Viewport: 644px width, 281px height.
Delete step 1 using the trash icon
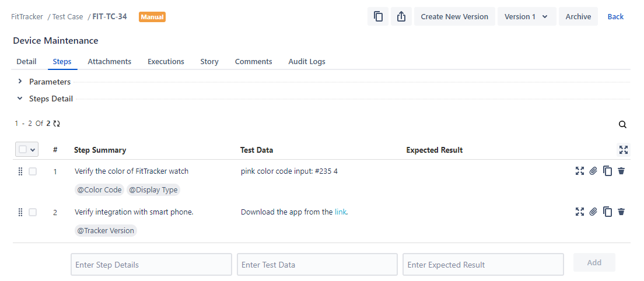tap(621, 171)
